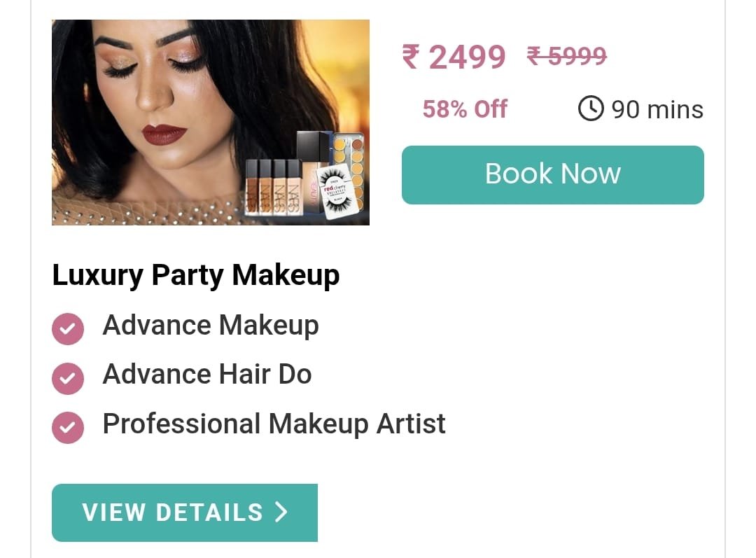
Task: Select the Advance Makeup feature text
Action: tap(211, 325)
